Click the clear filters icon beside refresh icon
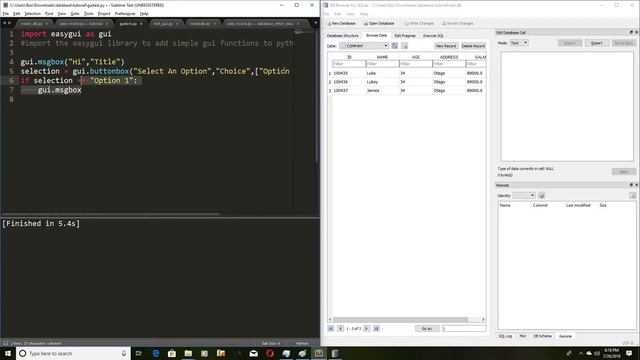The image size is (640, 360). (404, 46)
